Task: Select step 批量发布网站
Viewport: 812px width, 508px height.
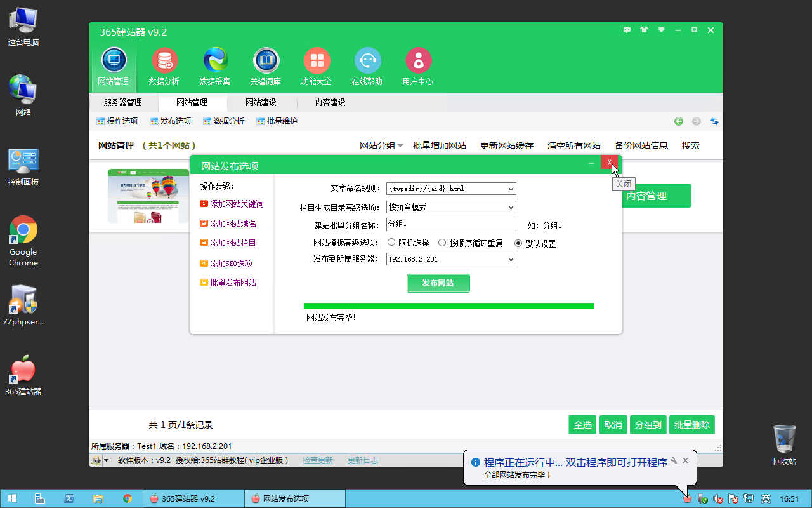Action: [x=228, y=283]
